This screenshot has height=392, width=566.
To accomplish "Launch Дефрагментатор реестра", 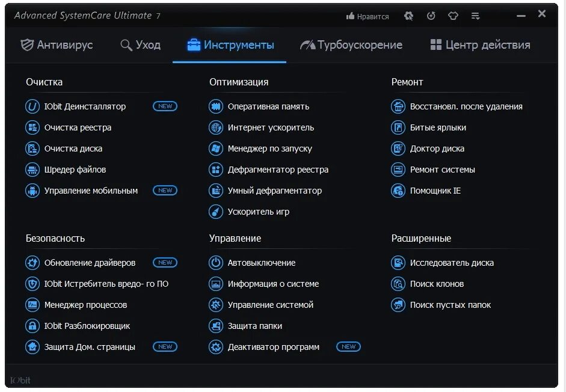I will click(x=278, y=170).
